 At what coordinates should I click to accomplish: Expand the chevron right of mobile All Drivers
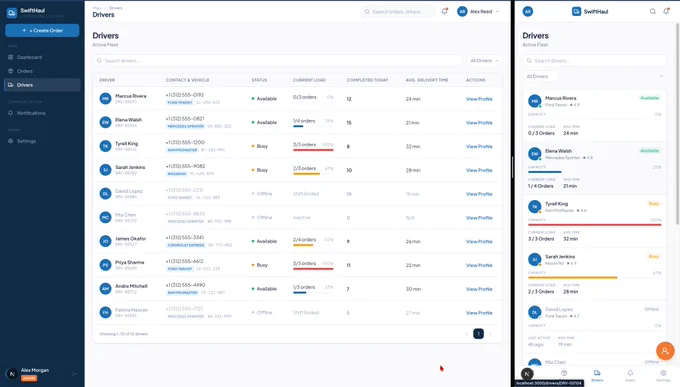click(661, 76)
